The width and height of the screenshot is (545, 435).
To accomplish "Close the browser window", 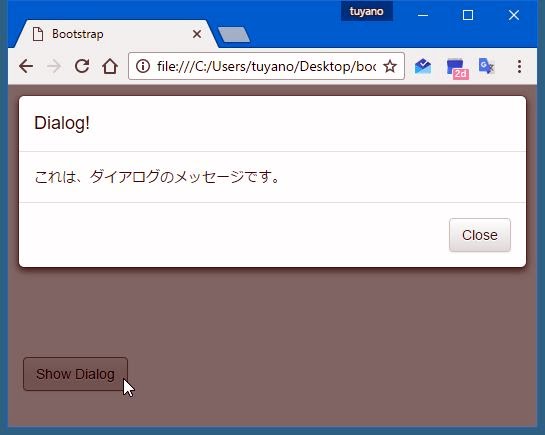I will click(x=514, y=15).
